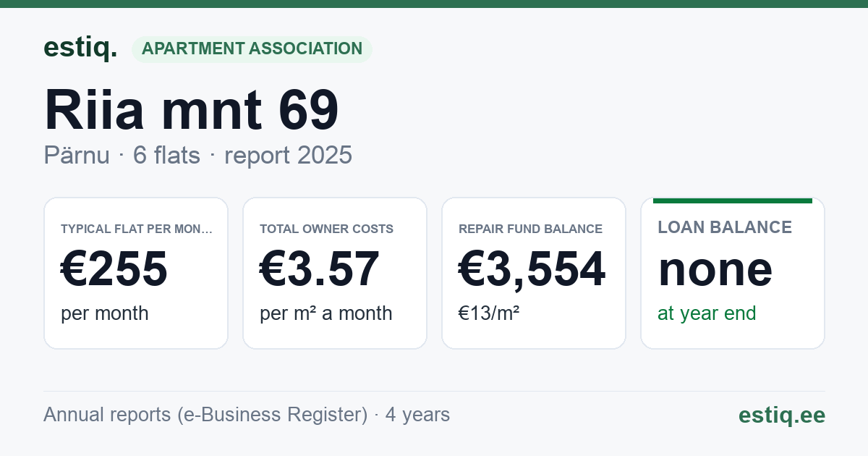868x456 pixels.
Task: Click the loan balance none value
Action: (x=715, y=269)
